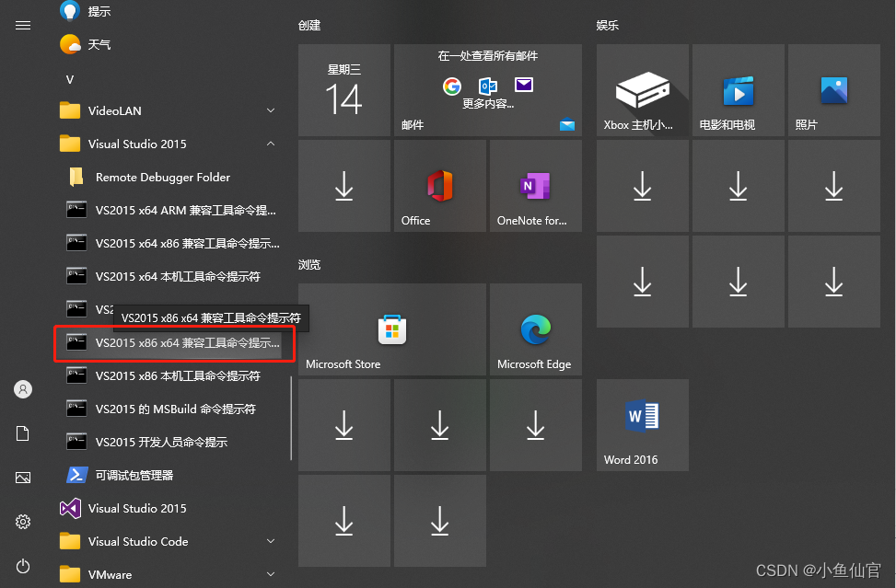
Task: Launch VS2015 的 MSBuild 命令提示符
Action: tap(171, 409)
